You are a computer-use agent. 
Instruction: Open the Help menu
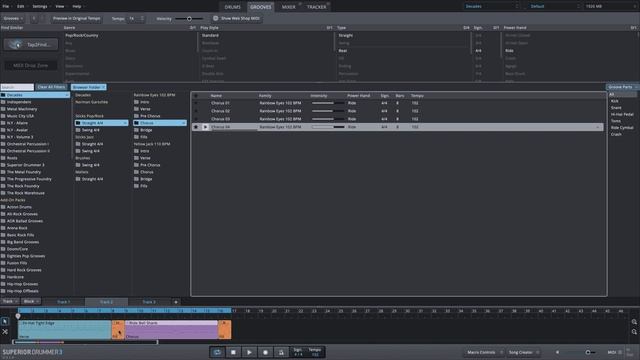pyautogui.click(x=77, y=6)
